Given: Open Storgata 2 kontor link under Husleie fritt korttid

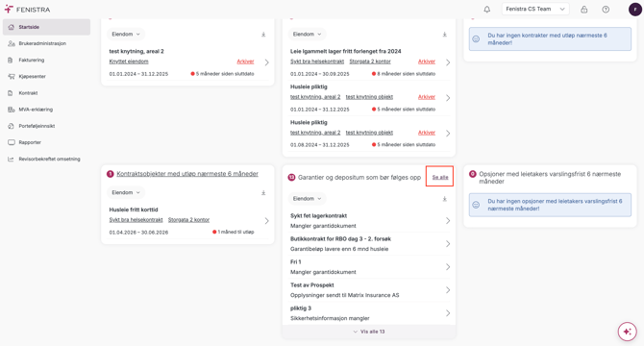Looking at the screenshot, I should 189,220.
